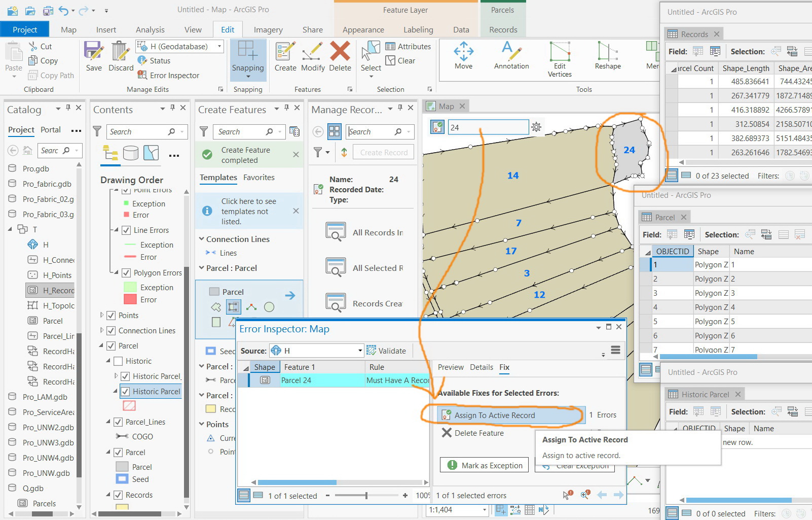
Task: Pick the Reshape tool
Action: (x=608, y=56)
